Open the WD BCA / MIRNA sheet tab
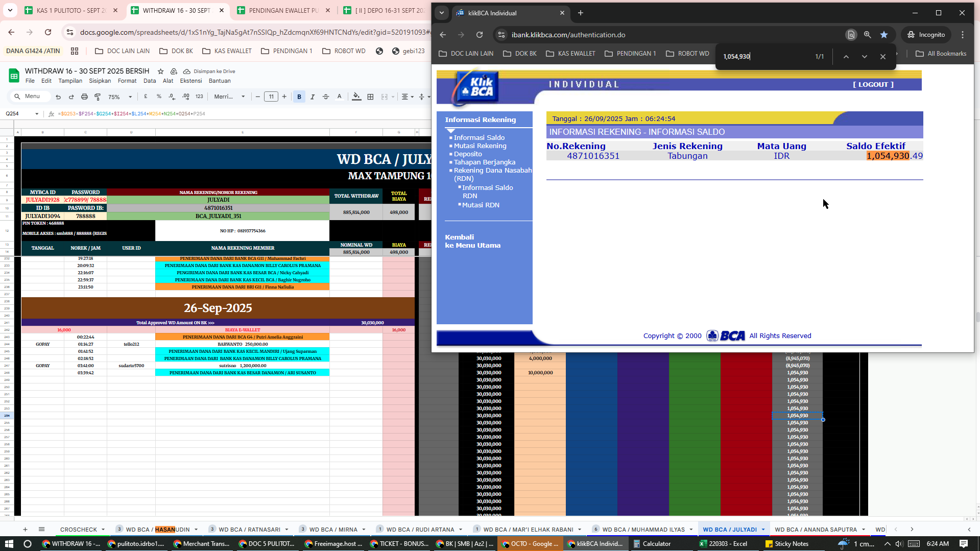The width and height of the screenshot is (980, 551). pos(333,530)
